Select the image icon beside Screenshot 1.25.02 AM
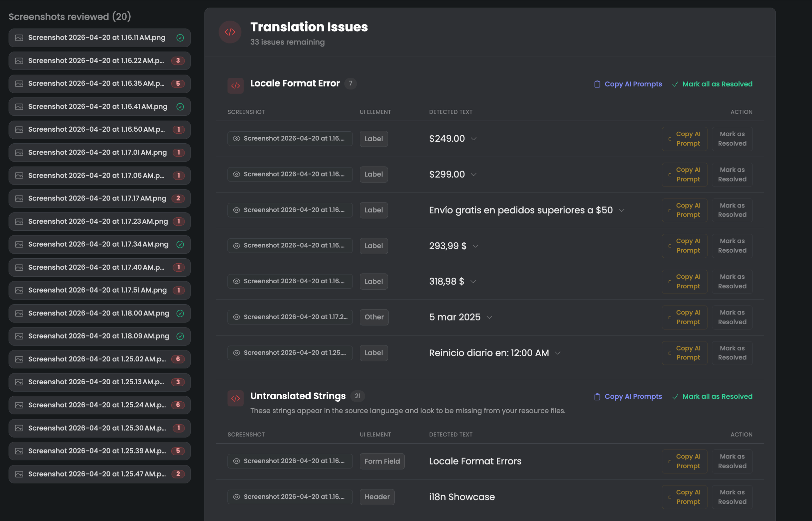The height and width of the screenshot is (521, 812). [19, 359]
